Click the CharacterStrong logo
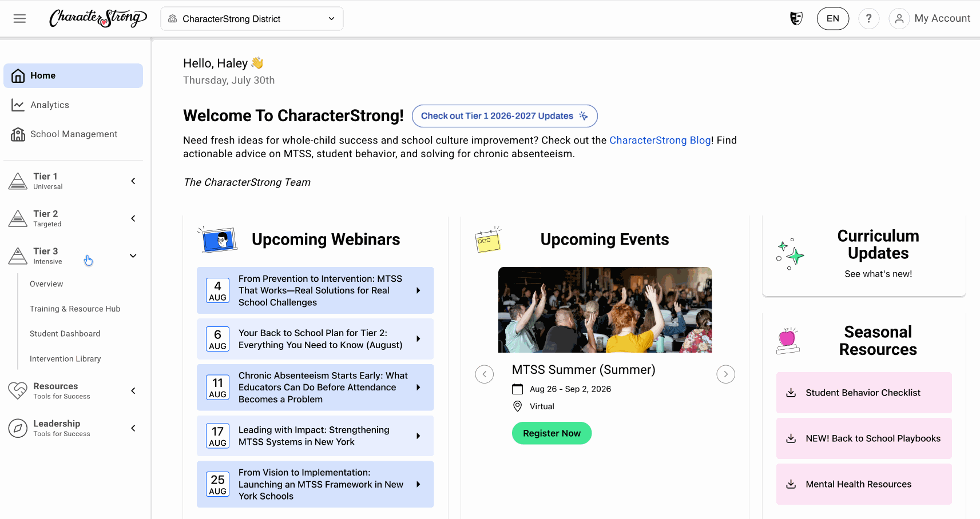Viewport: 980px width, 519px height. point(98,18)
